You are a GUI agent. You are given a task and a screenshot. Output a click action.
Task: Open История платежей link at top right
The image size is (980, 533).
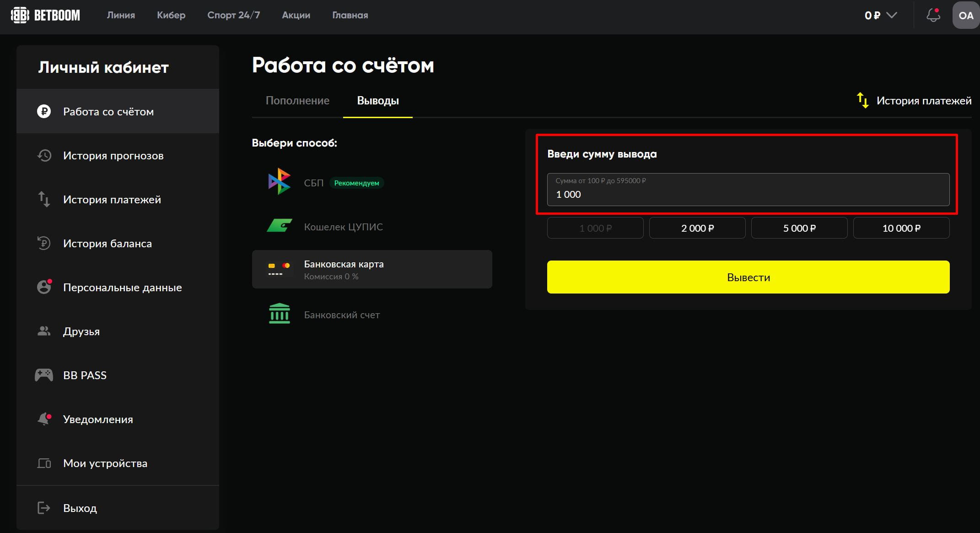(x=924, y=101)
